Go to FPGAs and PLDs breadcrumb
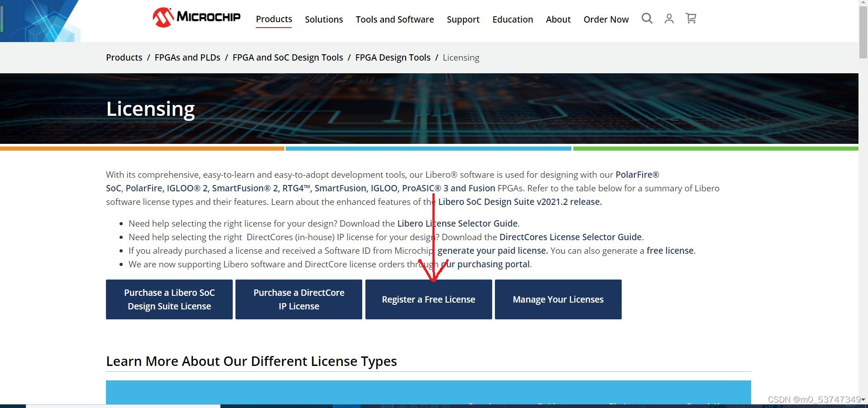 click(187, 57)
